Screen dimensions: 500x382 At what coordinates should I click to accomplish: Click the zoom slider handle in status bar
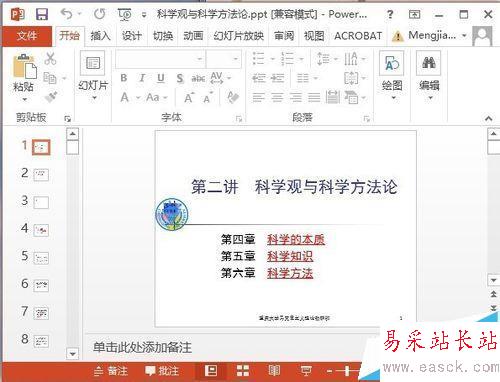pyautogui.click(x=347, y=371)
